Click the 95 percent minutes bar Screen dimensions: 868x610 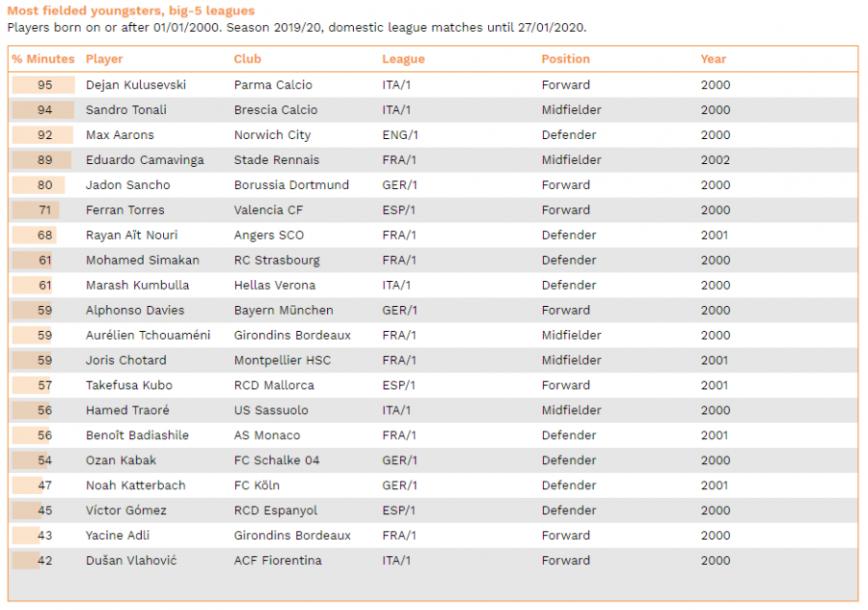coord(43,85)
